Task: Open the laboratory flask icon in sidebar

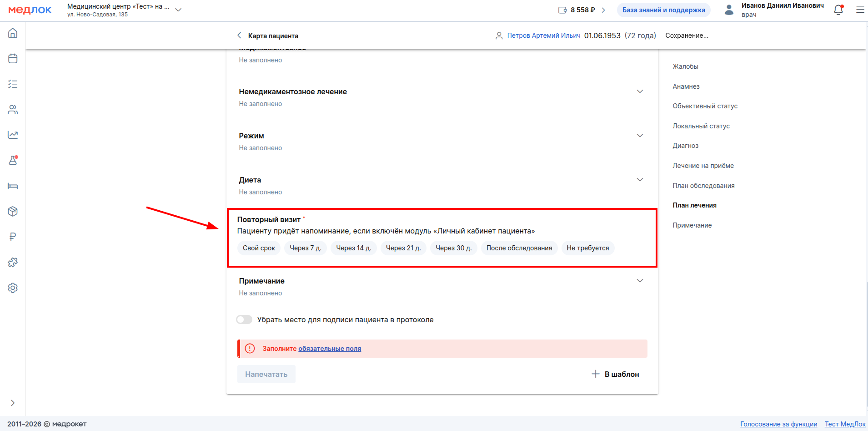Action: coord(13,160)
